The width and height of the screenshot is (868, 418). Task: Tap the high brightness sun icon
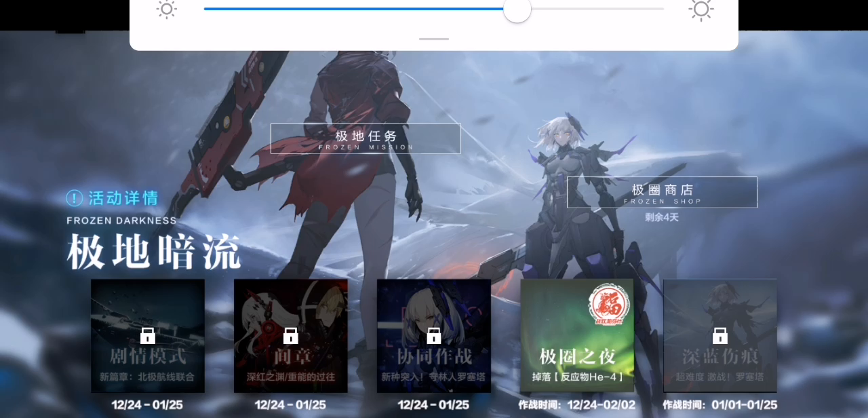701,9
